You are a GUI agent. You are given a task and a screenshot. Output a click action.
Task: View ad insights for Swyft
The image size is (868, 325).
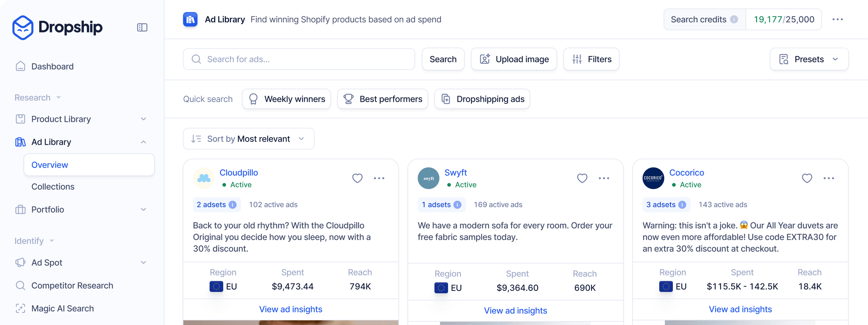[x=516, y=311]
